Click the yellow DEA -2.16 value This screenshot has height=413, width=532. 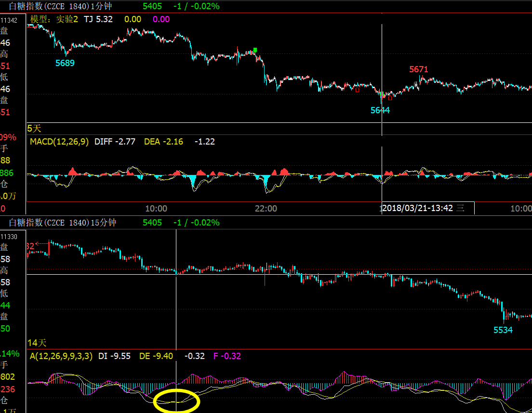[163, 142]
